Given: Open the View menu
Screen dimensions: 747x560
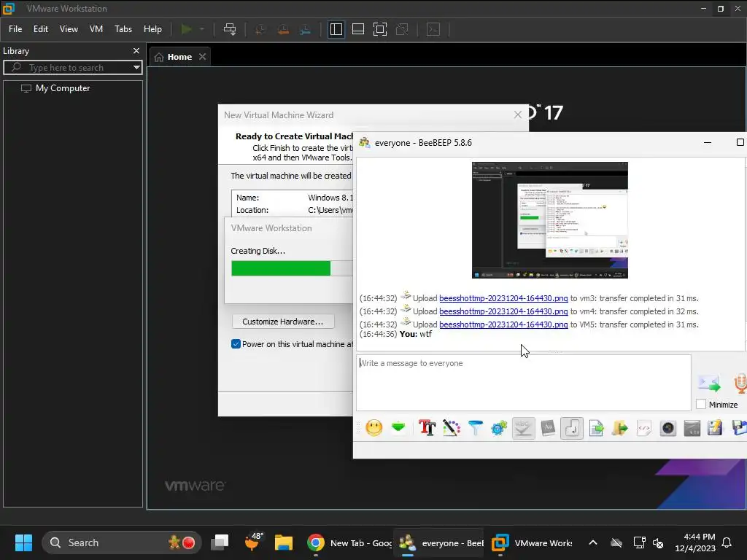Looking at the screenshot, I should tap(69, 29).
